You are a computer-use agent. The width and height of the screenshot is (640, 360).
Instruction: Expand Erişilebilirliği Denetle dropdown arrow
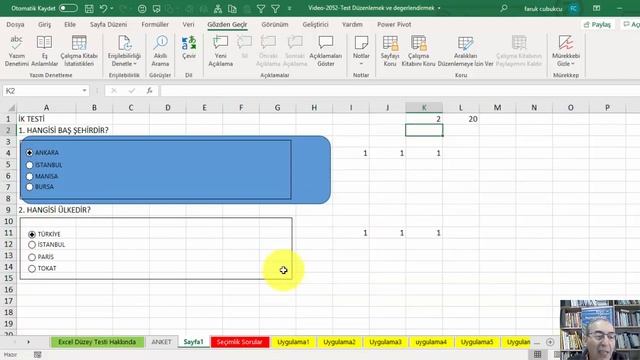click(x=135, y=64)
